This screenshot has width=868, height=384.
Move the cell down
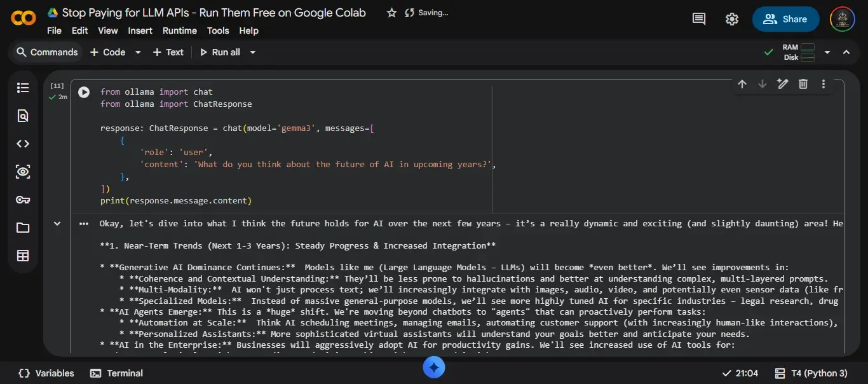763,84
